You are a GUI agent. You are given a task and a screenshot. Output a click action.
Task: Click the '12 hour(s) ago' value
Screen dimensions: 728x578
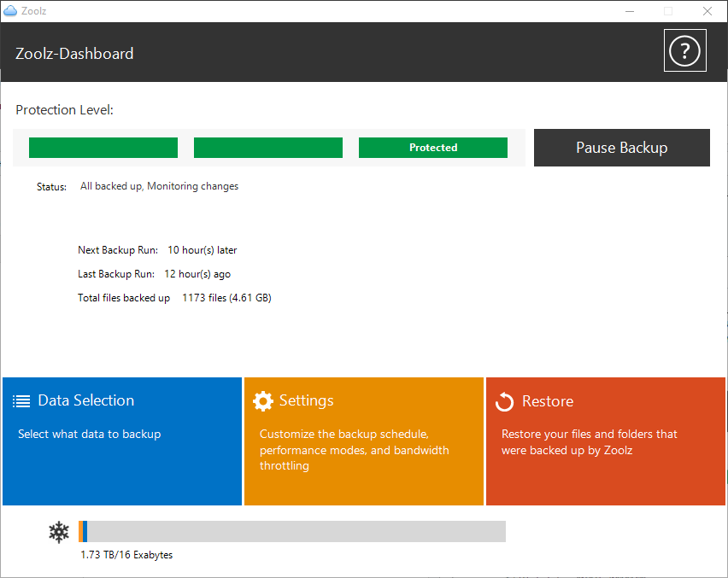pos(197,274)
